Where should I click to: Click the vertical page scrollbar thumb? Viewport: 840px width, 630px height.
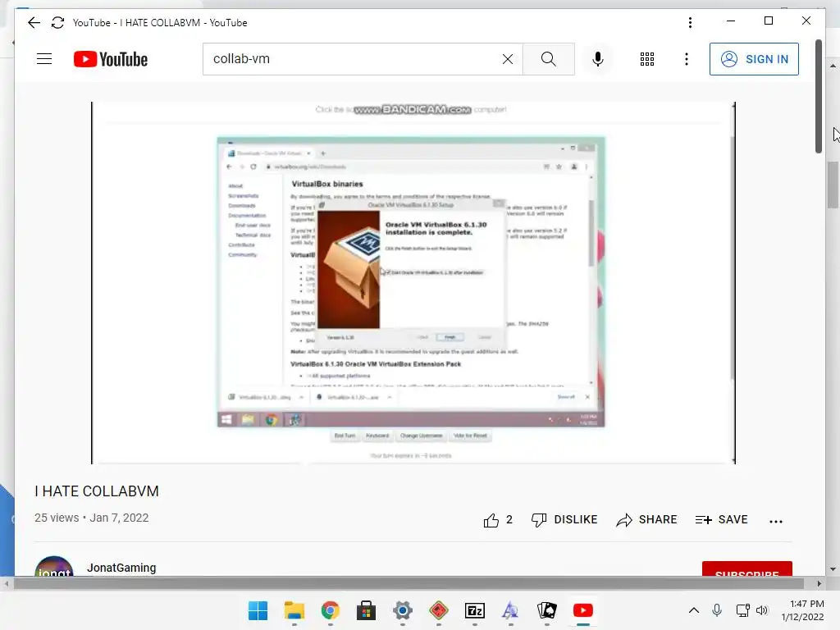pyautogui.click(x=819, y=97)
